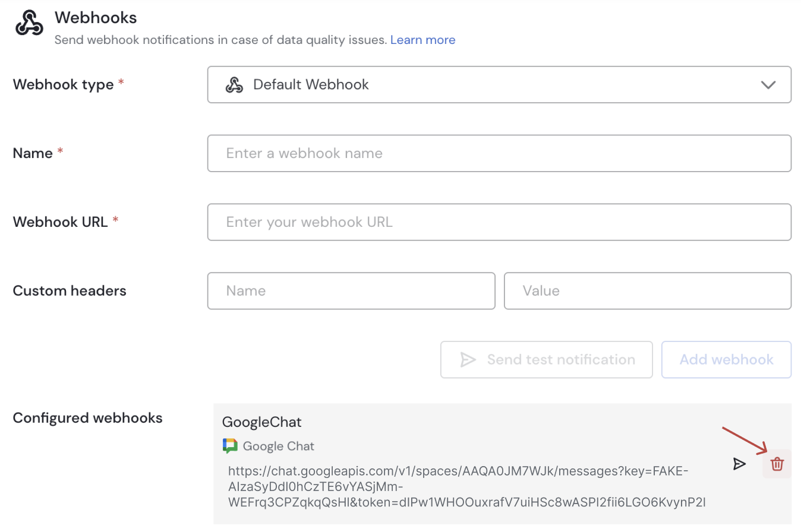
Task: Click the Configured webhooks label
Action: (x=87, y=418)
